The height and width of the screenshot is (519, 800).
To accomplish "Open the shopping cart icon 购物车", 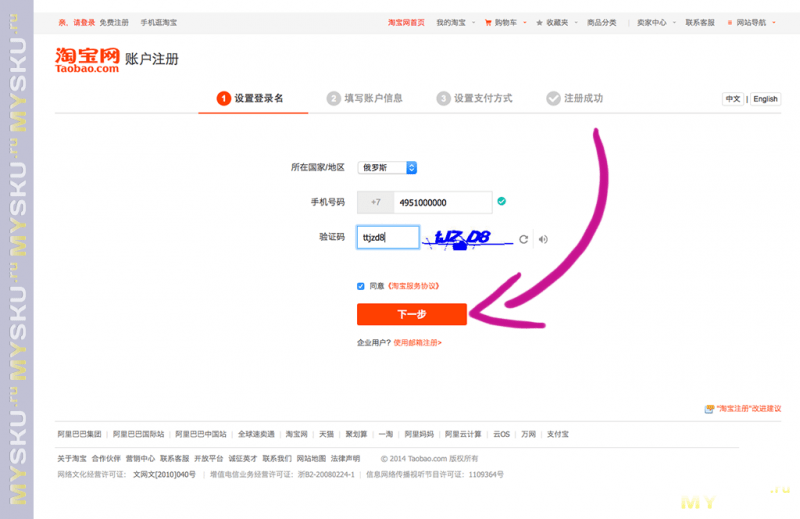I will pyautogui.click(x=488, y=22).
